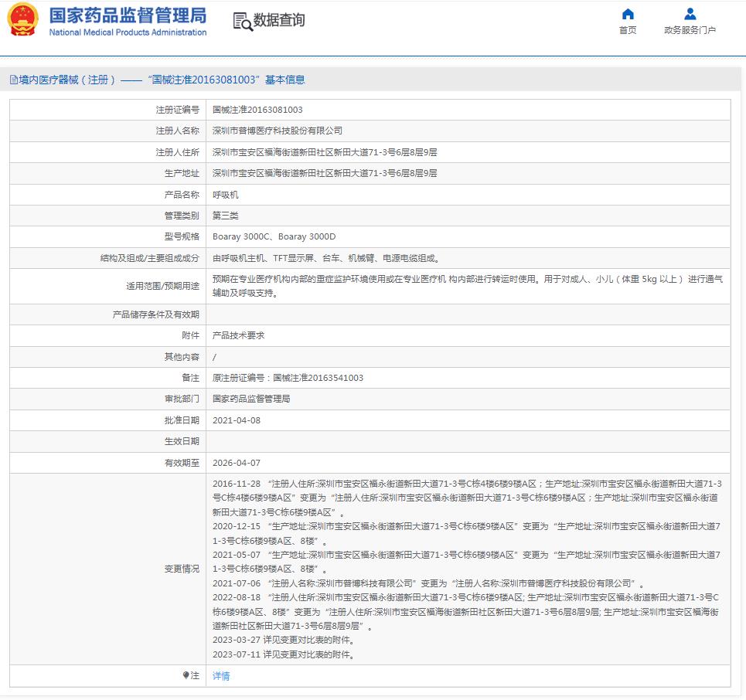This screenshot has height=700, width=746.
Task: Click the approval date 2021-04-08
Action: click(237, 420)
